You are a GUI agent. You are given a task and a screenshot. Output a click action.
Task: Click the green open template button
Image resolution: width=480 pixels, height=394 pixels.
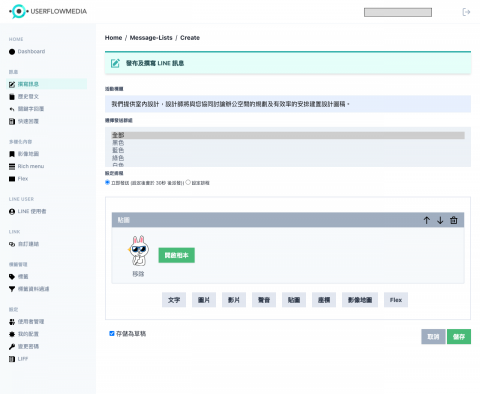pos(177,255)
